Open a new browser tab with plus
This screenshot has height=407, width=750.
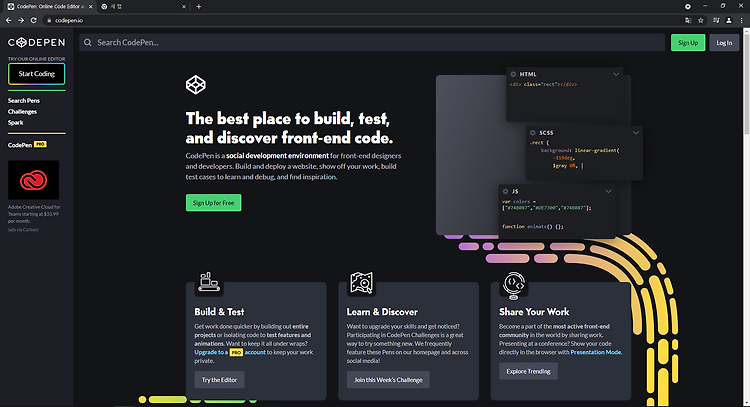(199, 7)
